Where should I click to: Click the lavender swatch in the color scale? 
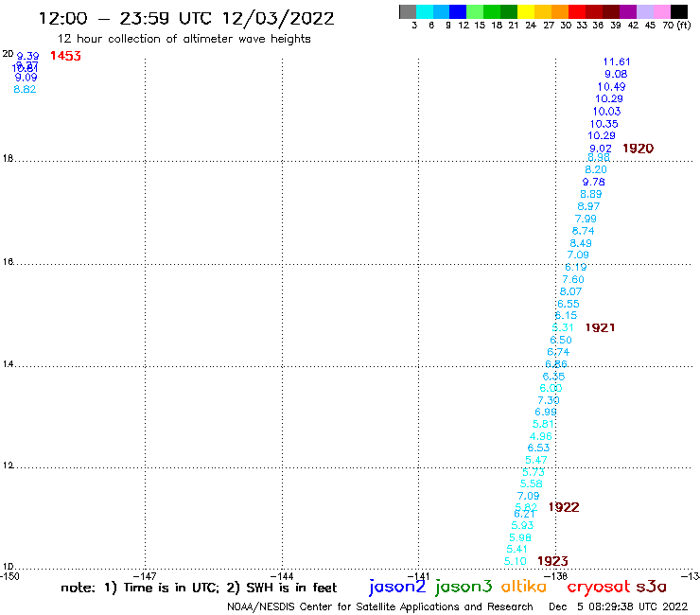coord(645,11)
